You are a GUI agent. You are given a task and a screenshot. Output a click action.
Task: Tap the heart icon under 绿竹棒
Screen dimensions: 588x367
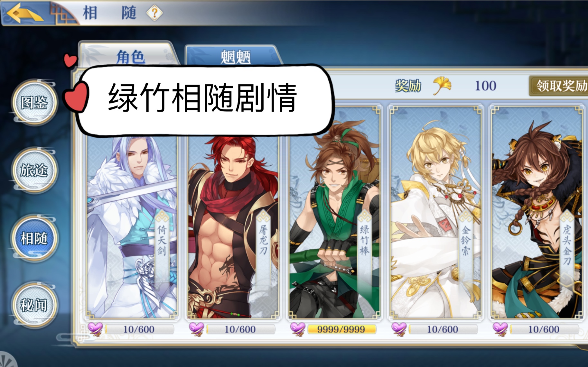(x=298, y=329)
